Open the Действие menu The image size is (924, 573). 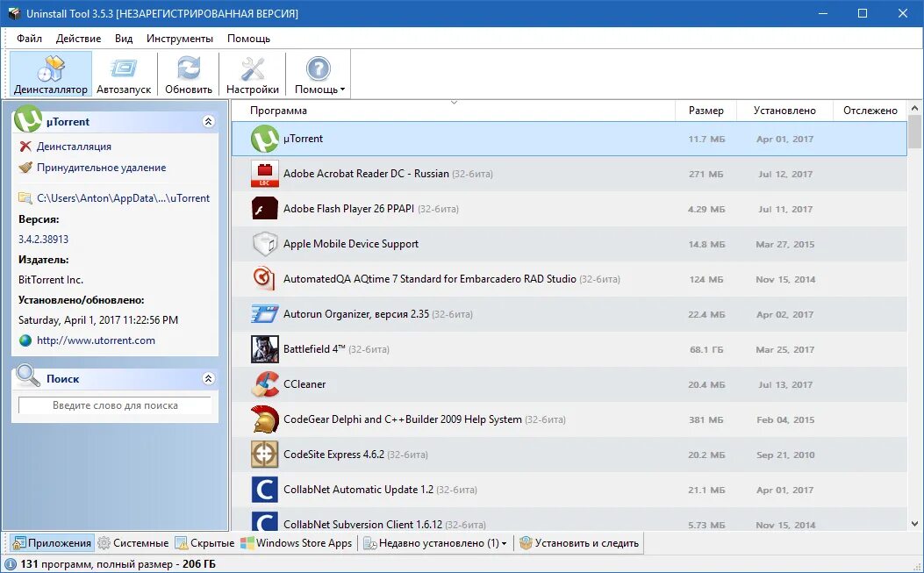(78, 39)
